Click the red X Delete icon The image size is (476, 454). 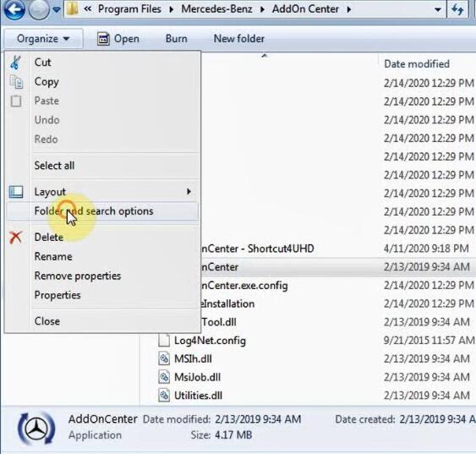point(15,238)
